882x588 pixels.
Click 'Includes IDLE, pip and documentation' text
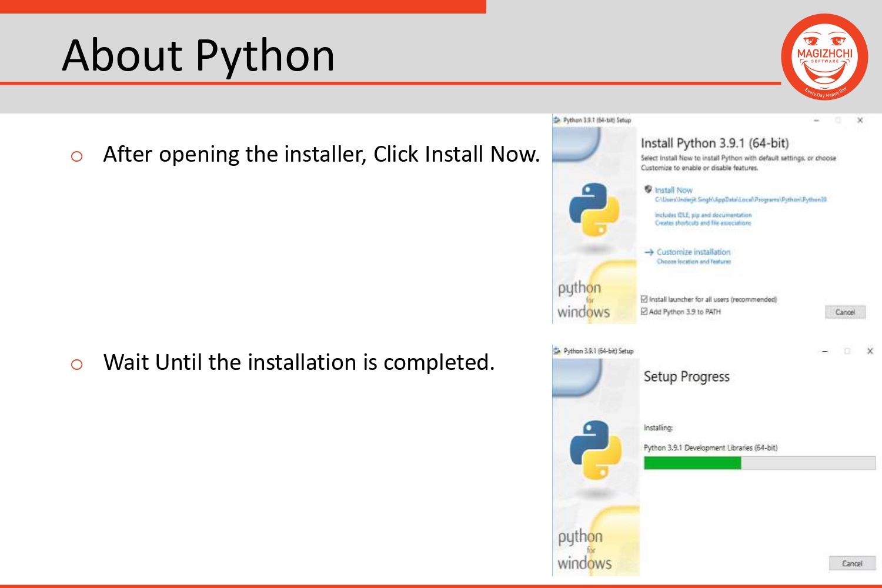point(703,215)
